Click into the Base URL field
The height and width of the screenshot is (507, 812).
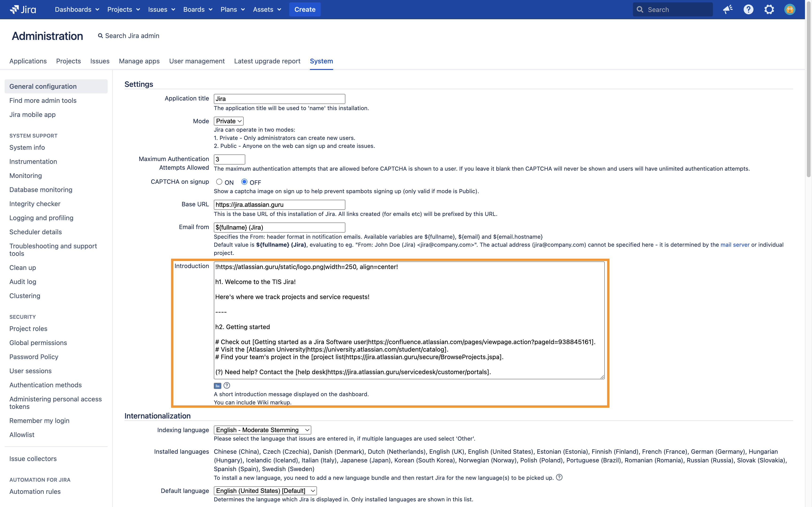[x=279, y=204]
